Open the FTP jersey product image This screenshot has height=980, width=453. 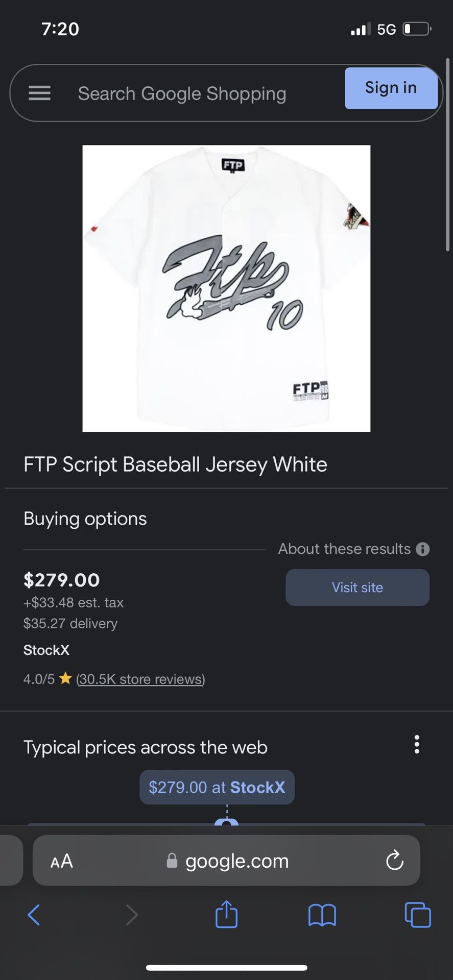[226, 288]
